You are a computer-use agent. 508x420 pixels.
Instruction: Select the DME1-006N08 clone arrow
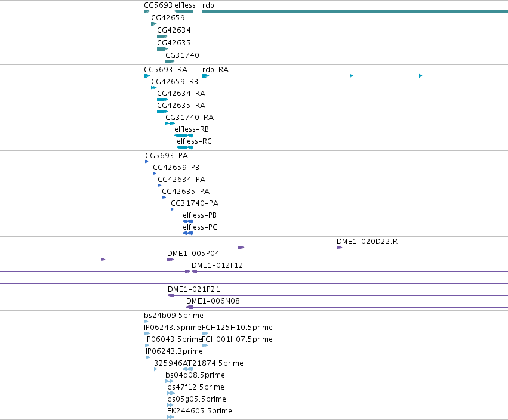pos(189,307)
